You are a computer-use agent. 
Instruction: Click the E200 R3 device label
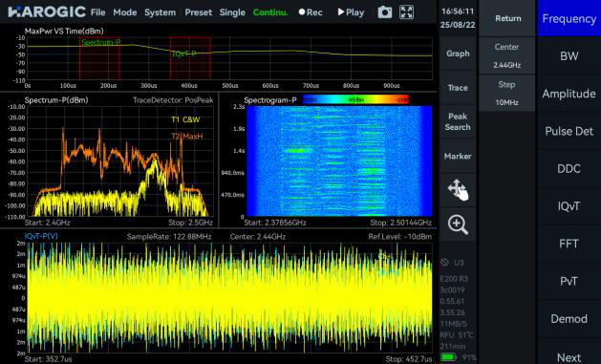(x=454, y=279)
